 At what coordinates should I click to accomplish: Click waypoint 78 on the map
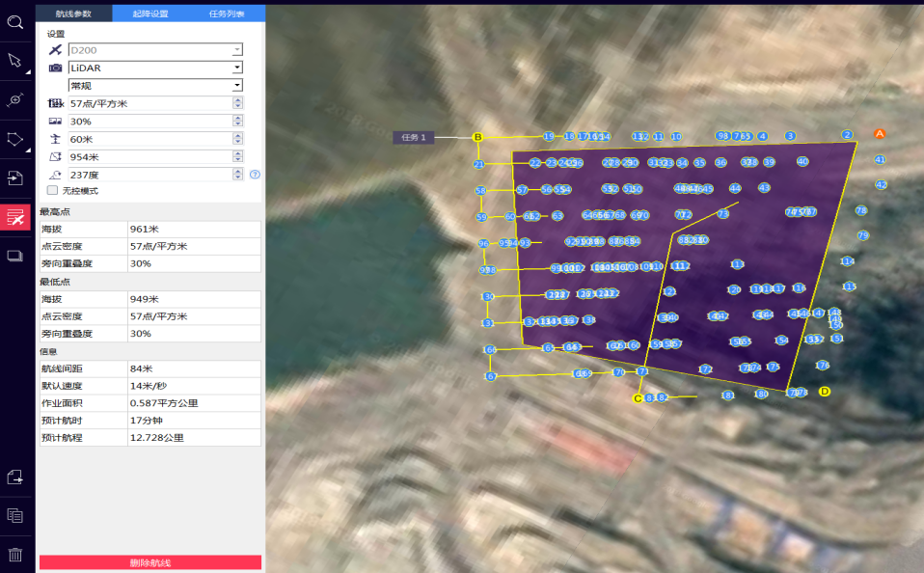(861, 210)
